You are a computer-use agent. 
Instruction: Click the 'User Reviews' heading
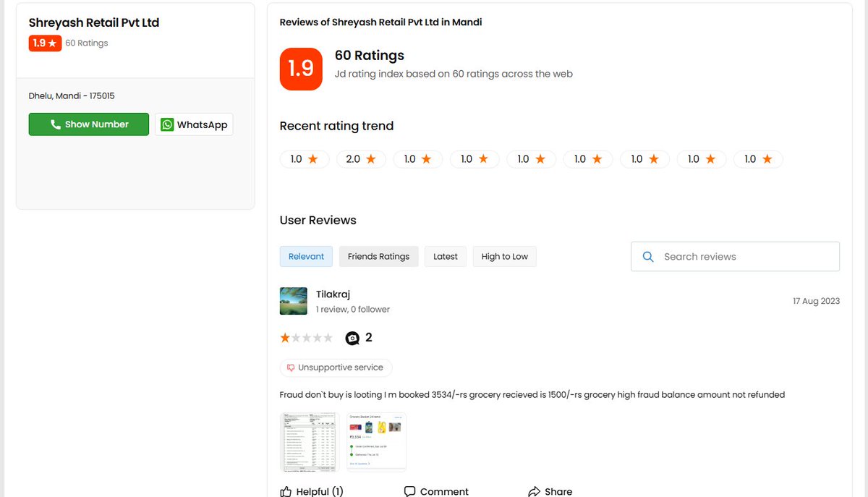[x=318, y=220]
